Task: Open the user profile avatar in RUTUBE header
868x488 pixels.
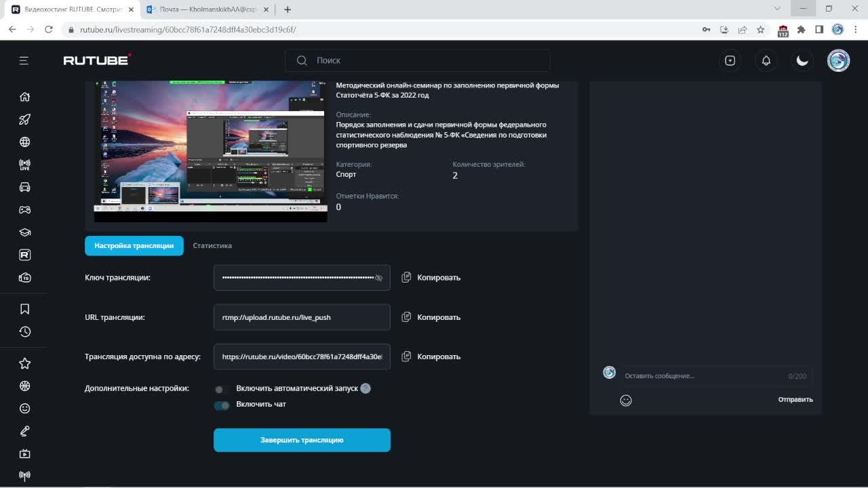Action: coord(839,60)
